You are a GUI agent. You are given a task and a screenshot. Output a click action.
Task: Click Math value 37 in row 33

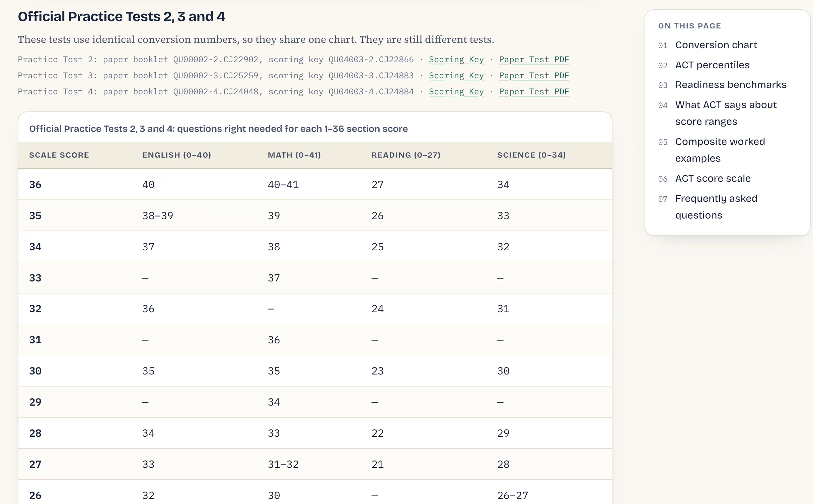[274, 278]
